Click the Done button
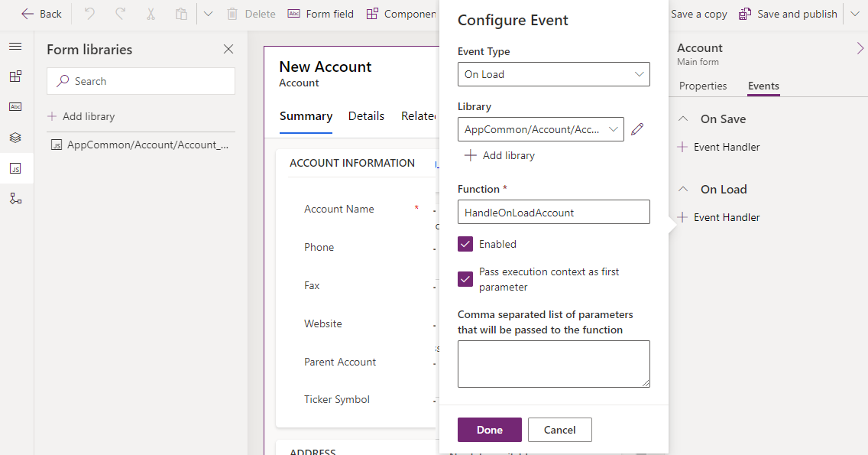The image size is (868, 455). coord(490,430)
